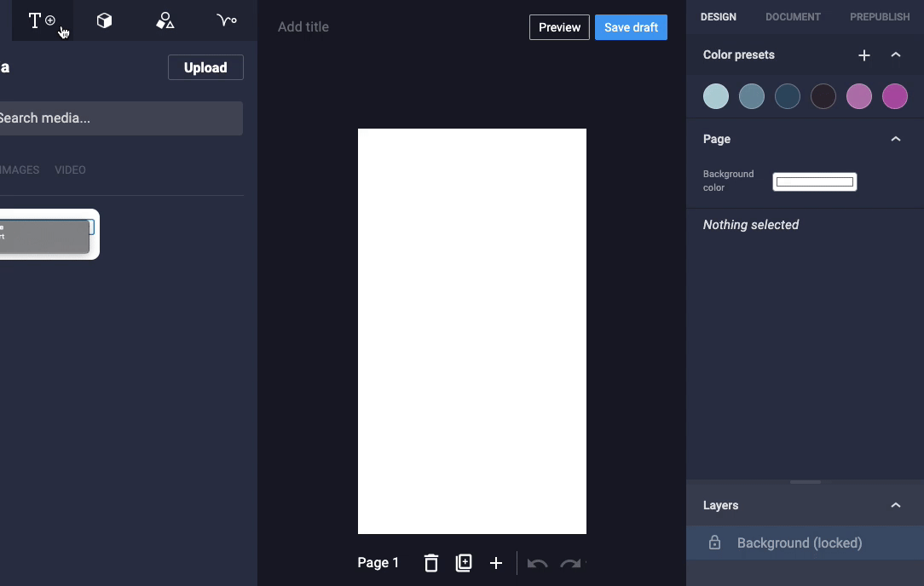Switch to the Prepublish tab
This screenshot has height=586, width=924.
(x=880, y=16)
